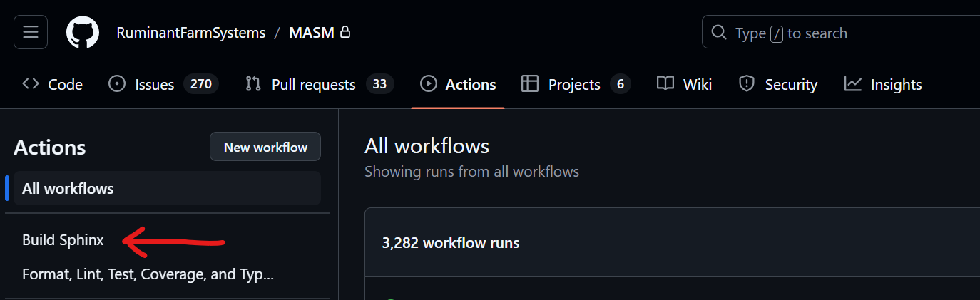Screen dimensions: 980x300
Task: Click the Issues count badge 270
Action: [200, 84]
